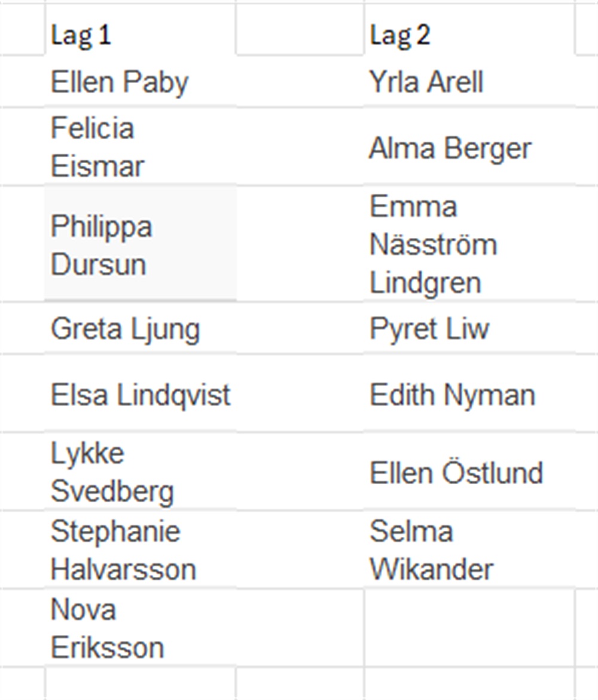Select the Lykke Svedberg cell

(141, 472)
